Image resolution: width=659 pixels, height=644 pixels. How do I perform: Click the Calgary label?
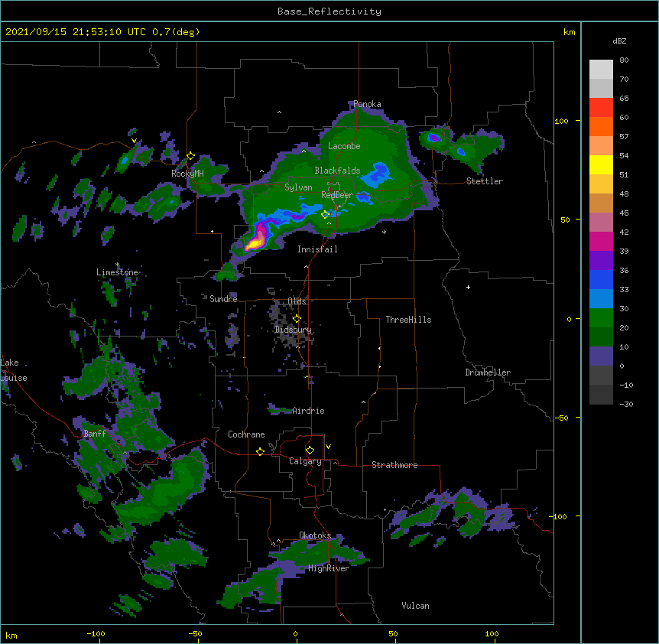305,461
